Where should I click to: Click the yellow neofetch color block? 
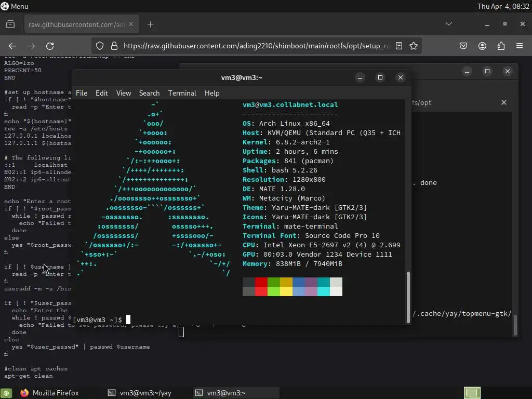click(x=286, y=287)
